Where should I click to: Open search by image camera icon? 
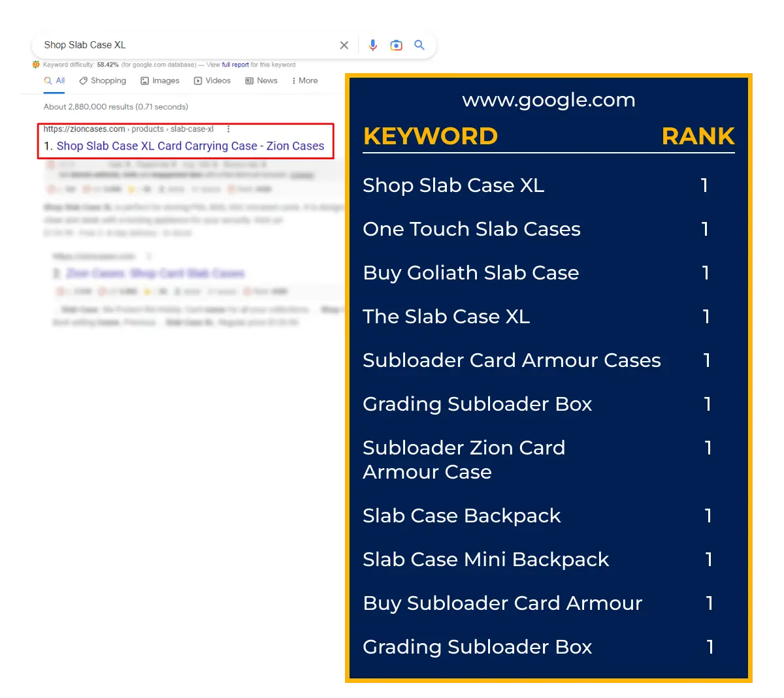coord(396,45)
